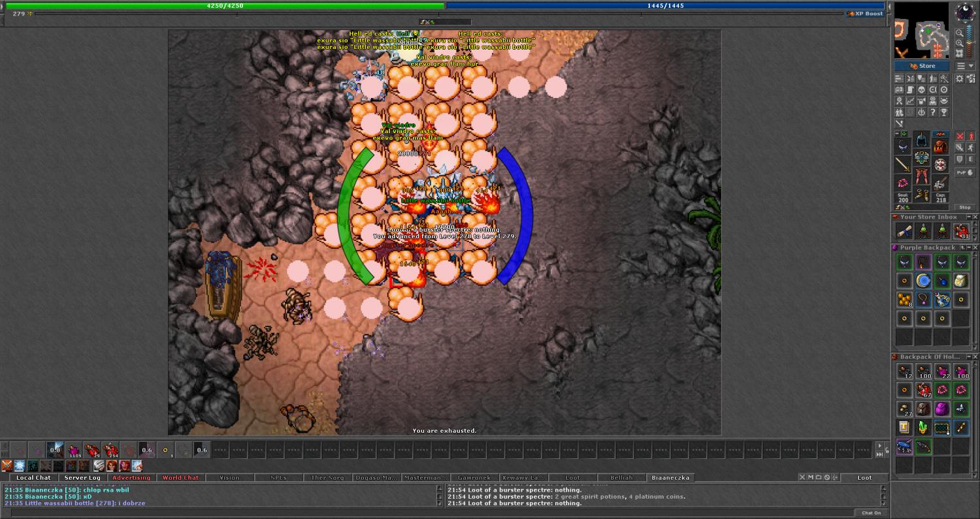Select item stack of 67 in Backpack Of Holding
Screen dimensions: 980x519
pos(923,390)
